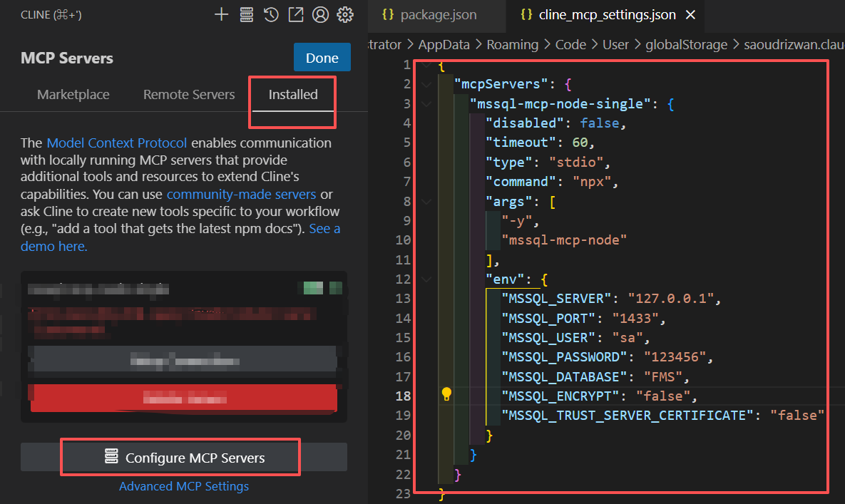Click the "mcpServers" key on line 2
Image resolution: width=845 pixels, height=504 pixels.
[501, 85]
